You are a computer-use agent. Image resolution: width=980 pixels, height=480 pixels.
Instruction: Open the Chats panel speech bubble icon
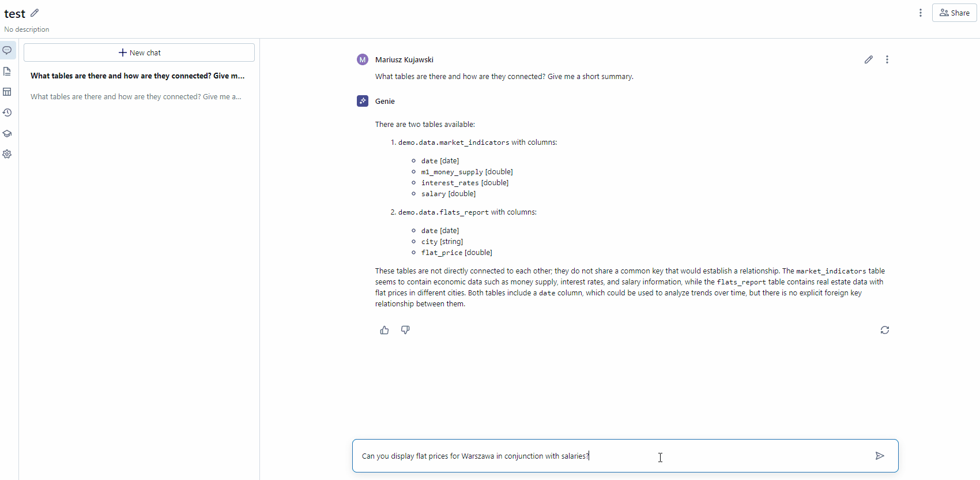coord(7,51)
